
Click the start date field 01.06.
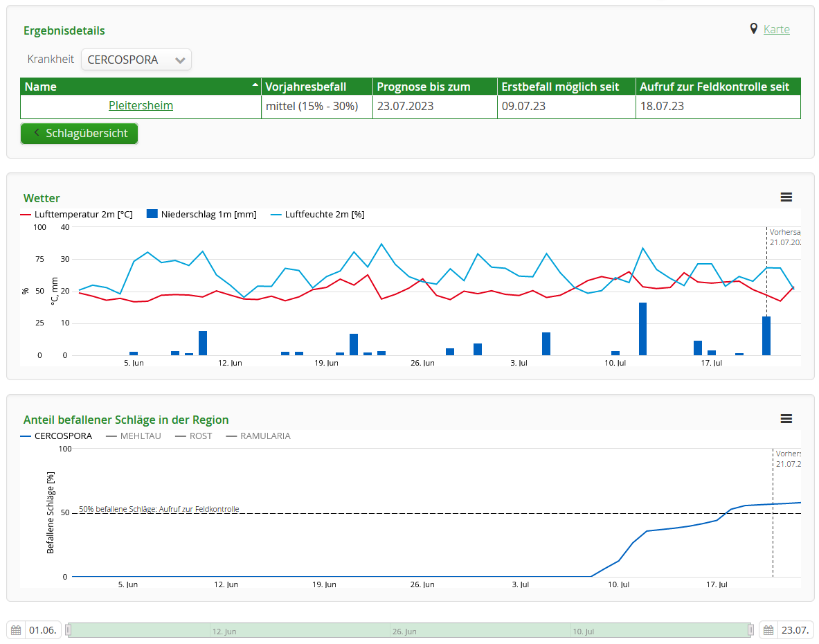click(x=43, y=631)
